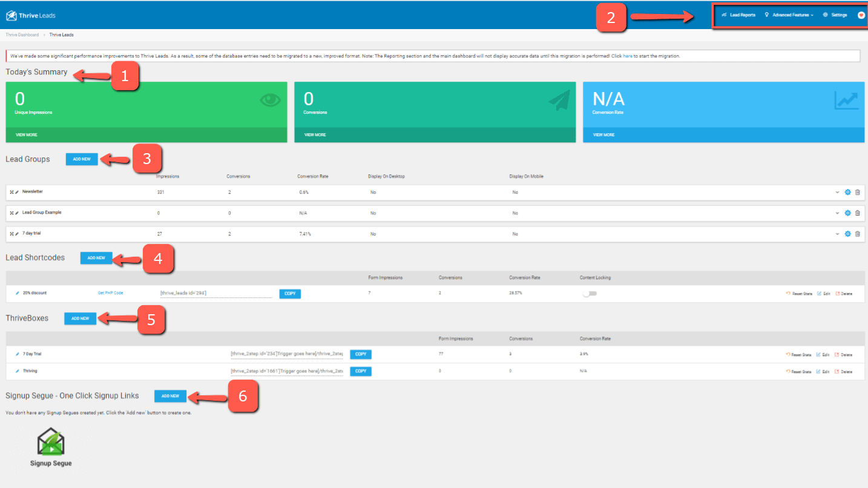Image resolution: width=868 pixels, height=488 pixels.
Task: Delete the Thriving ThriveBox
Action: click(x=844, y=371)
